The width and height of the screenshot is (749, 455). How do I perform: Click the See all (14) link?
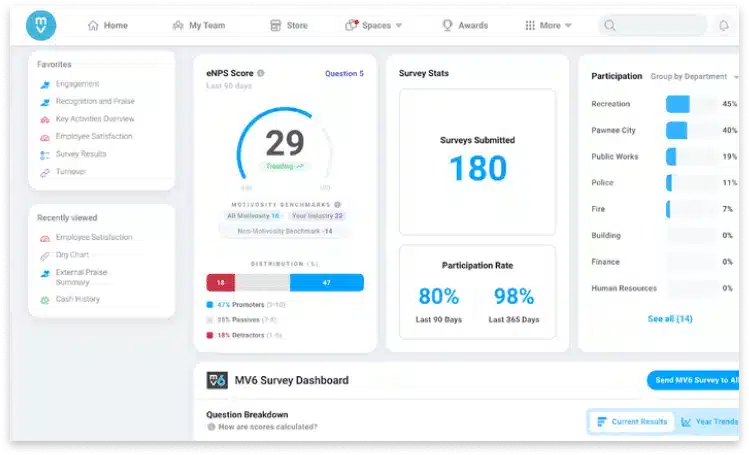tap(669, 319)
